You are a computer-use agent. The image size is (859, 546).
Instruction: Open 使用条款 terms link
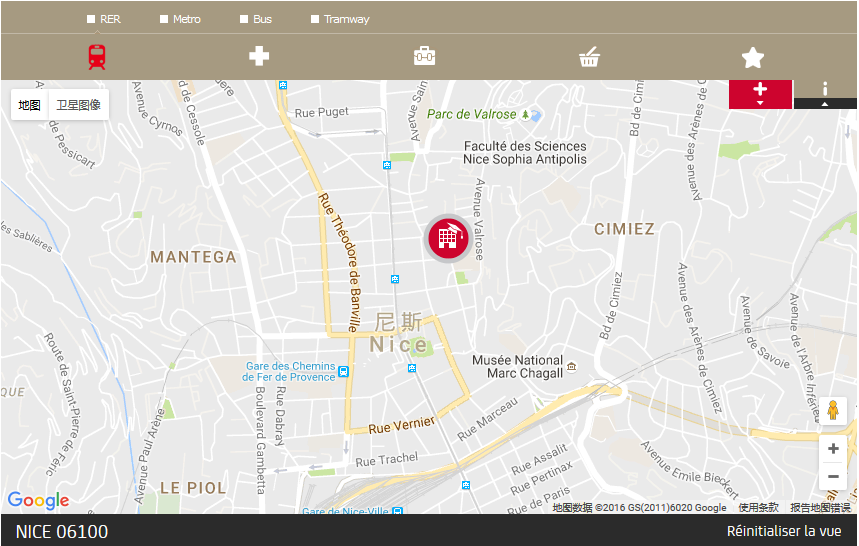(x=758, y=508)
